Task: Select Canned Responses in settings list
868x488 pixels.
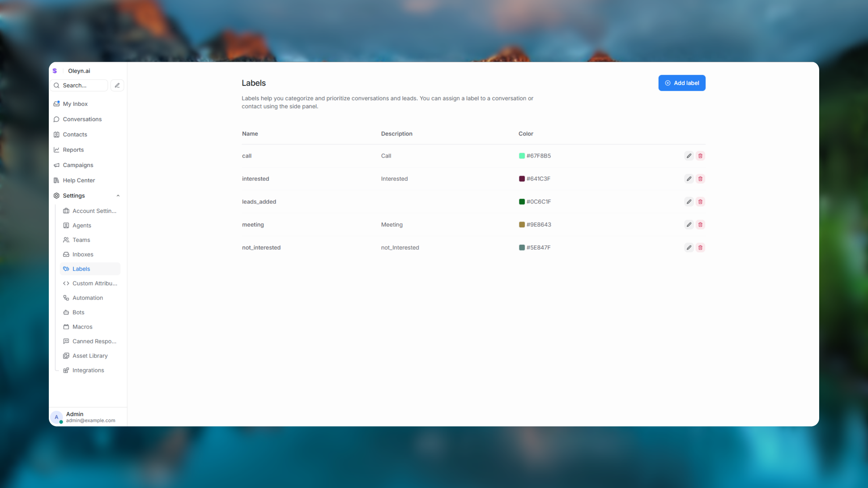Action: [x=94, y=341]
